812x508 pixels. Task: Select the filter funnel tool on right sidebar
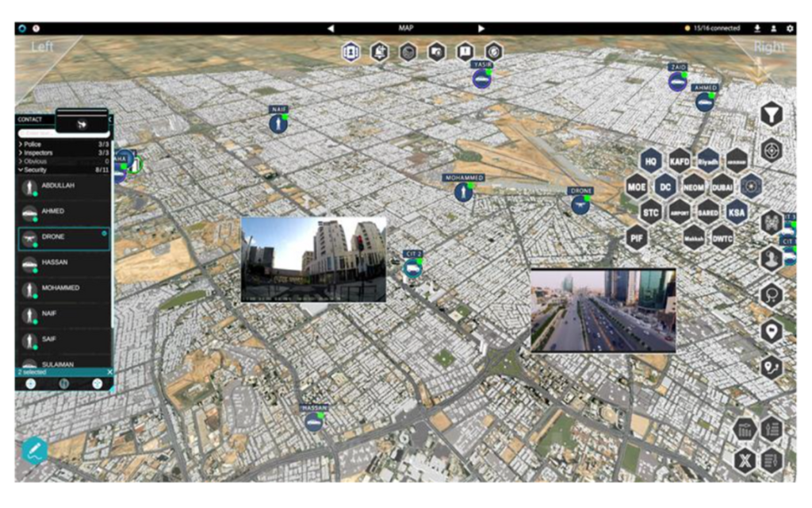(x=772, y=113)
